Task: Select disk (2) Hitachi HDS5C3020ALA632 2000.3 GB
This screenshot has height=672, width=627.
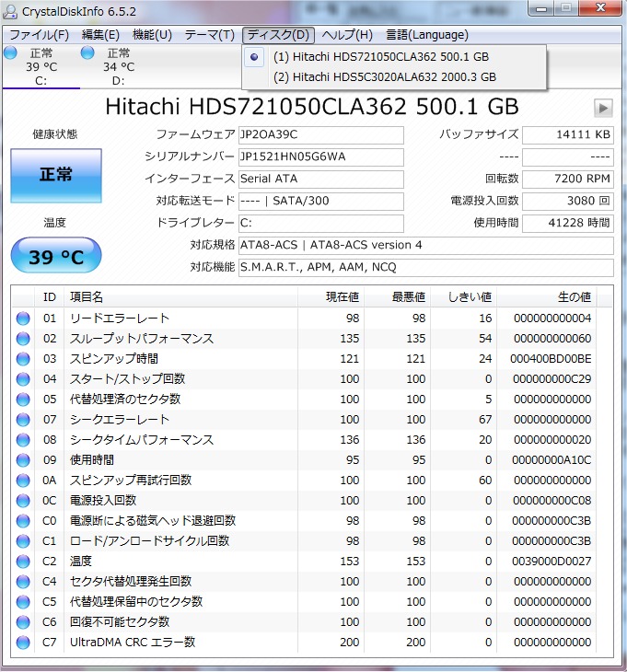Action: pos(394,77)
